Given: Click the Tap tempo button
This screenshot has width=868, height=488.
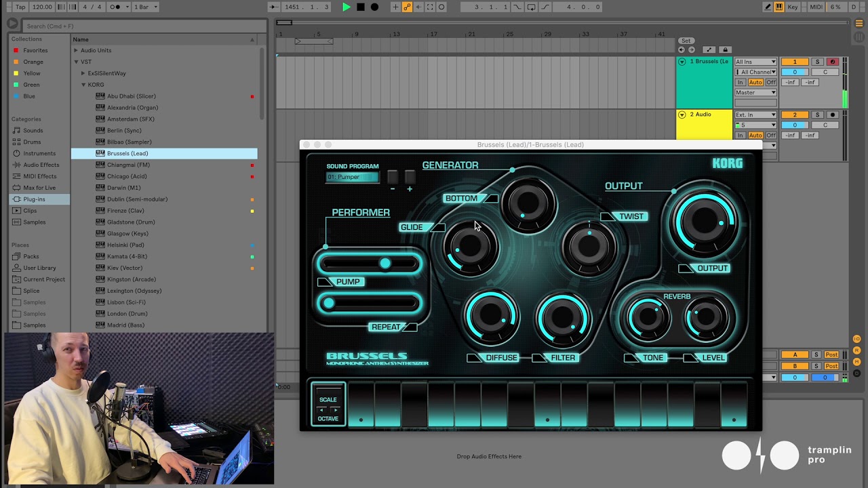Looking at the screenshot, I should tap(20, 7).
